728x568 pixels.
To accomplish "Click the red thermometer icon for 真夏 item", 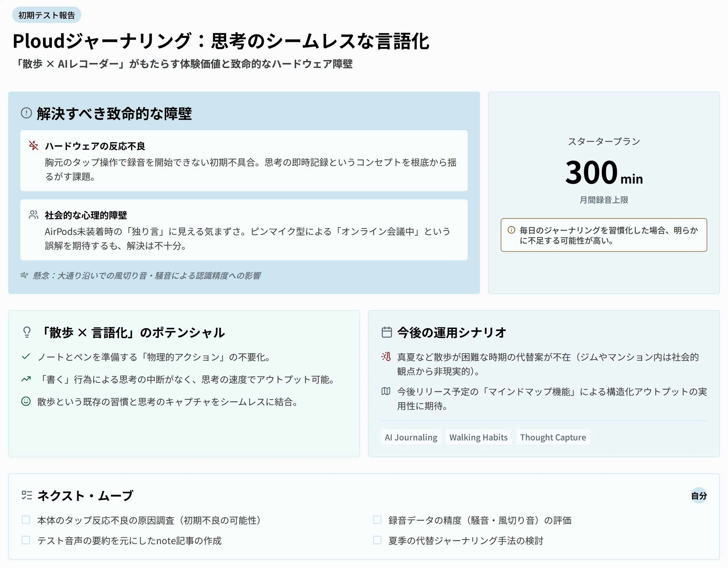I will [x=386, y=357].
